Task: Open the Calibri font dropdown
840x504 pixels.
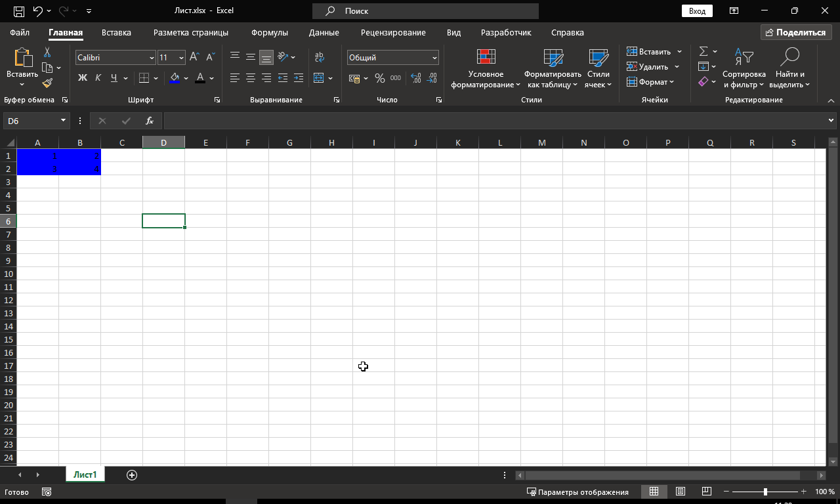Action: (x=152, y=58)
